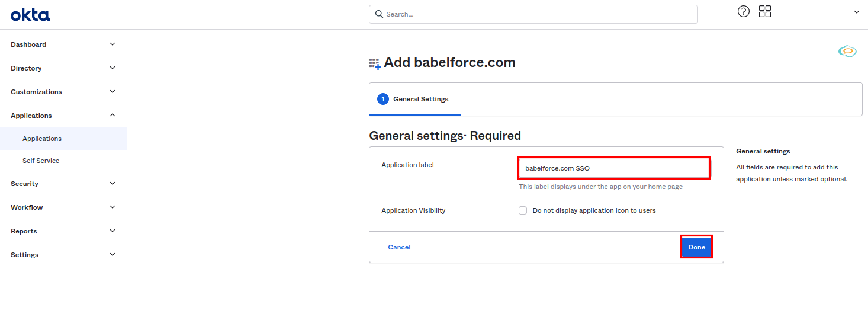Expand the Dashboard menu section
The height and width of the screenshot is (320, 868).
point(63,44)
